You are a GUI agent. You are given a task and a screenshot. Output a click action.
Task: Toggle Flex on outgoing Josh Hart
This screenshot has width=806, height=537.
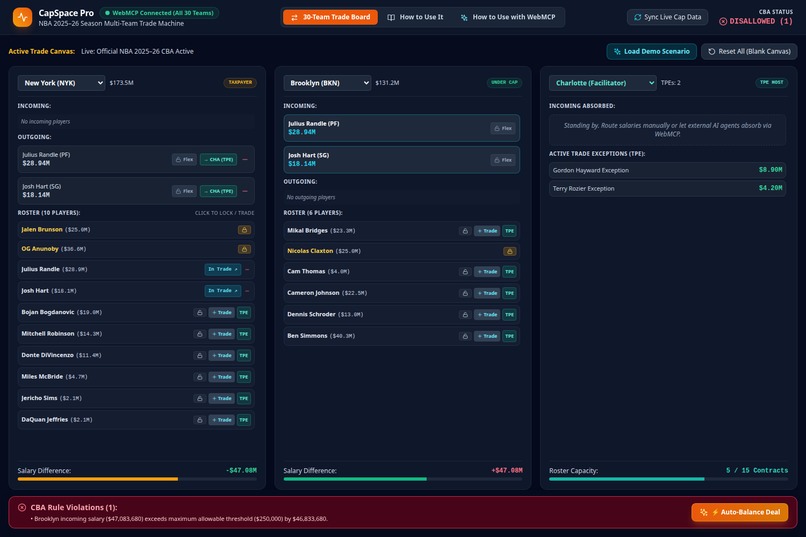[x=184, y=191]
